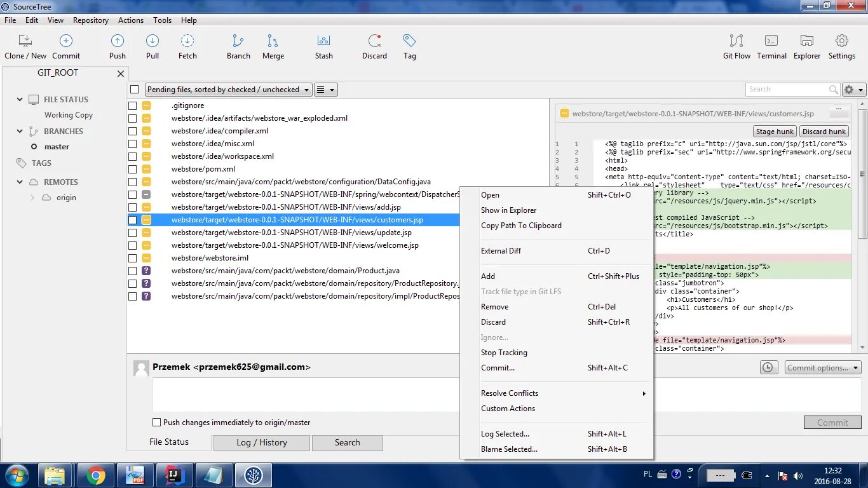Image resolution: width=868 pixels, height=488 pixels.
Task: Close the GIT_ROOT repository tab
Action: click(121, 74)
